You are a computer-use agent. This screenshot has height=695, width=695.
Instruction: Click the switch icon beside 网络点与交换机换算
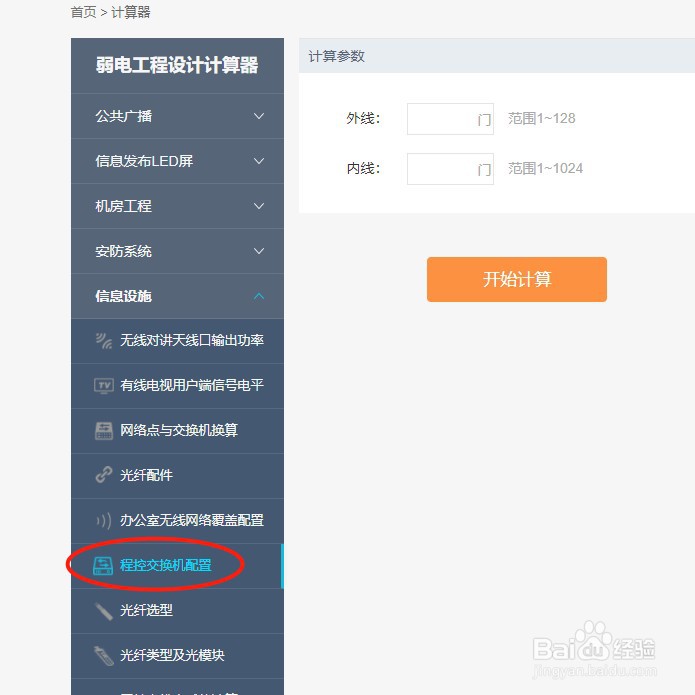[x=104, y=430]
